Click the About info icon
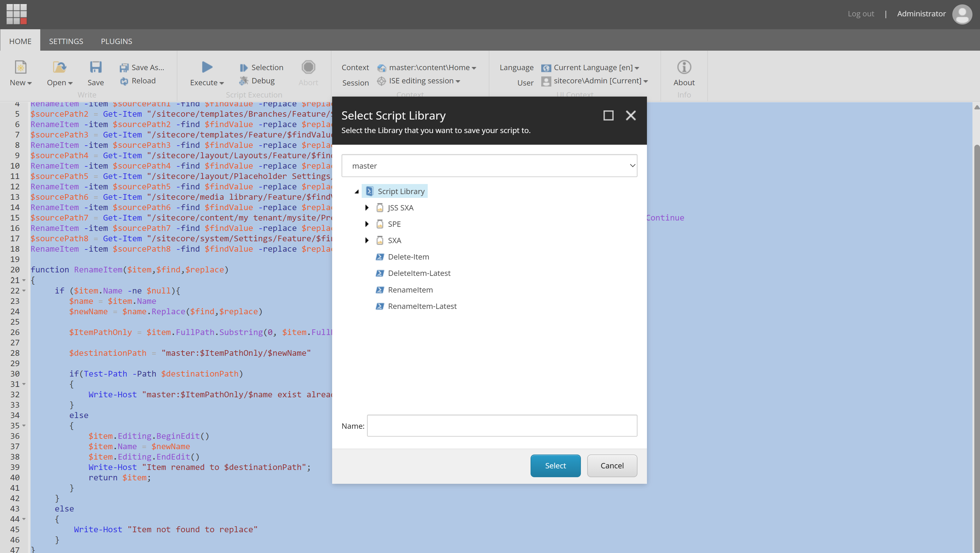980x553 pixels. tap(684, 68)
